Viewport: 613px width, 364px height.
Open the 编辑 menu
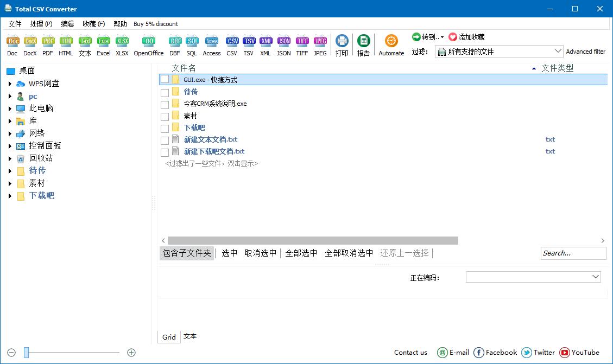point(67,24)
